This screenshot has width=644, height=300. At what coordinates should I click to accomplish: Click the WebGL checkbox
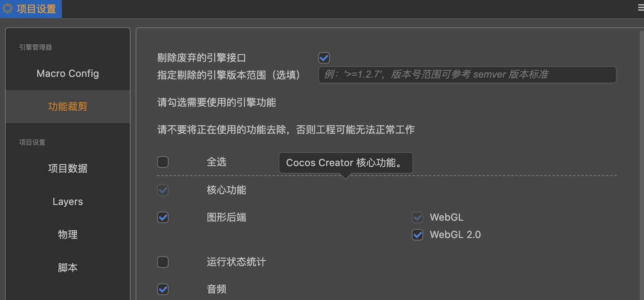tap(417, 217)
